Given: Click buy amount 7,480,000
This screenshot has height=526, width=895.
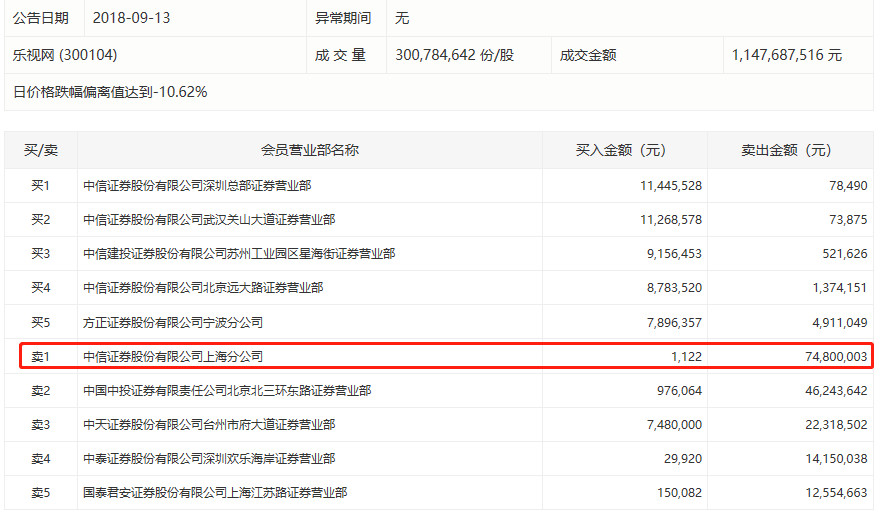Looking at the screenshot, I should [x=674, y=425].
